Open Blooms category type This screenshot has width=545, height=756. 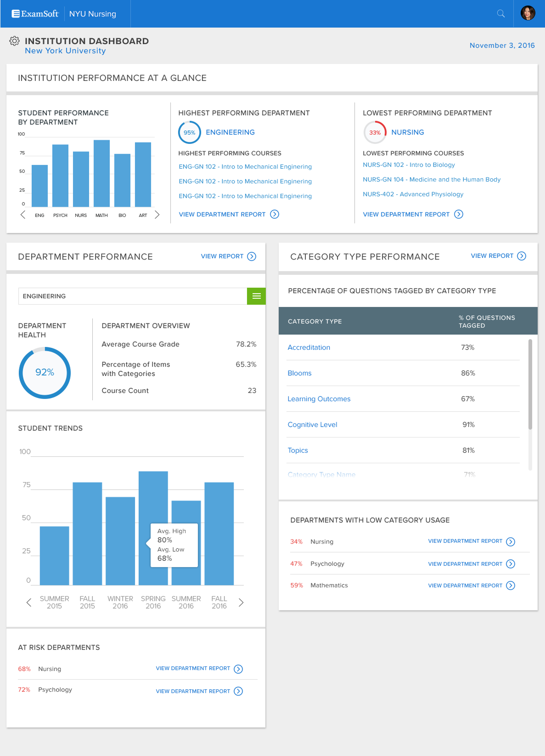click(299, 373)
